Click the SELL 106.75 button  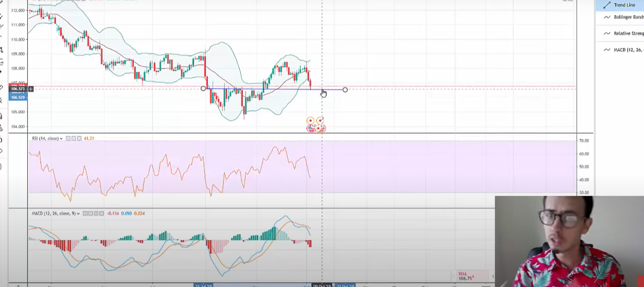coord(469,276)
